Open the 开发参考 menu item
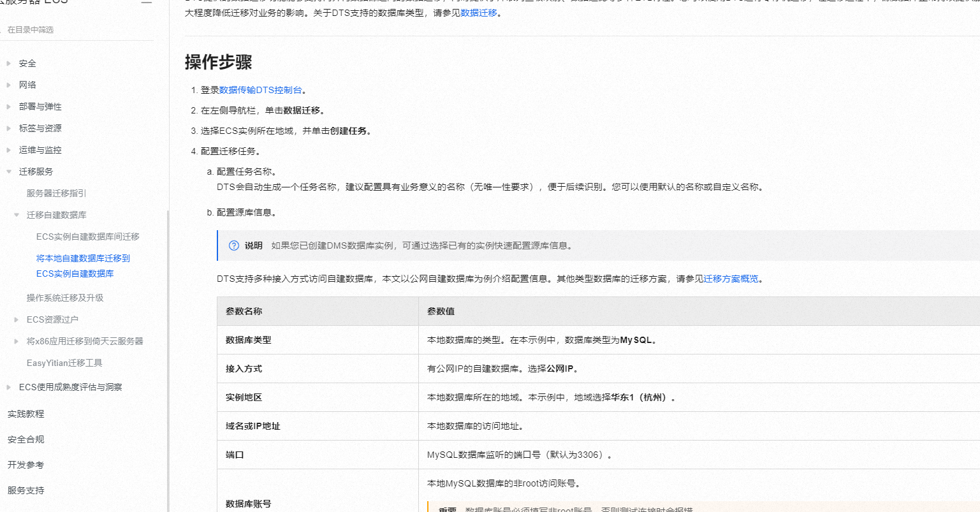Image resolution: width=980 pixels, height=512 pixels. [x=26, y=465]
